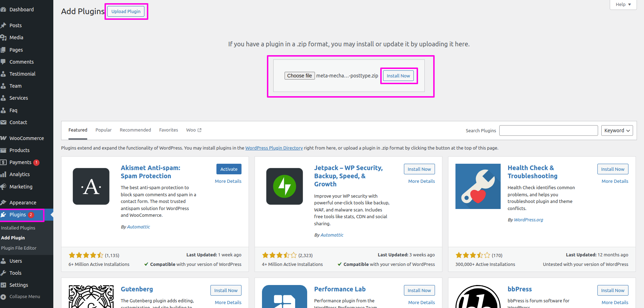This screenshot has width=644, height=308.
Task: Install the Performance Lab plugin
Action: [419, 290]
